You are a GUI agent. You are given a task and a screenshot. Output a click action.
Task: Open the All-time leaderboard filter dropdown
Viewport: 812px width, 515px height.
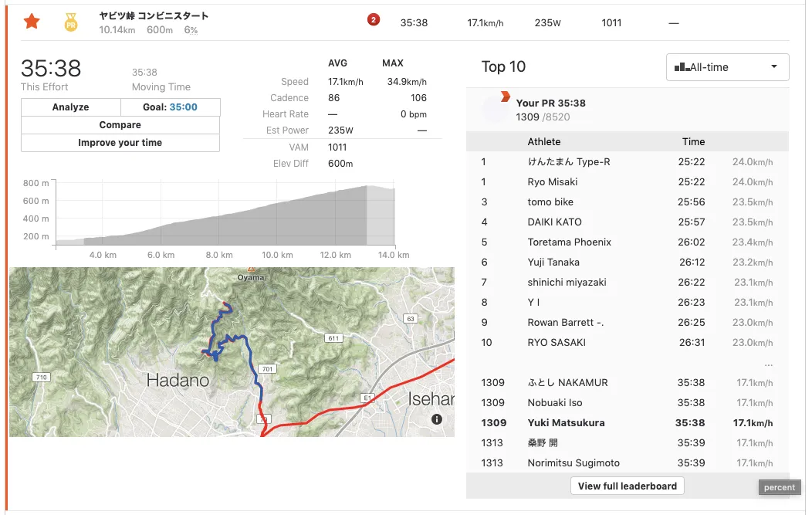pos(727,67)
